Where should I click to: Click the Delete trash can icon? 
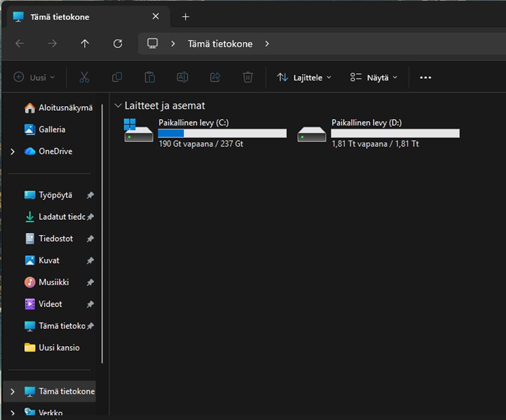248,77
